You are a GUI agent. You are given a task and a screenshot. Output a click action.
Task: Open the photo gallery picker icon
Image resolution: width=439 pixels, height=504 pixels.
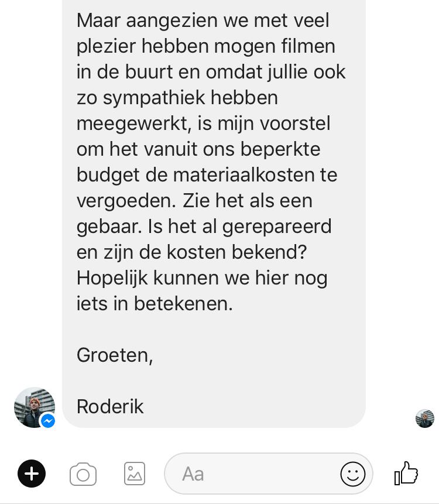(135, 474)
